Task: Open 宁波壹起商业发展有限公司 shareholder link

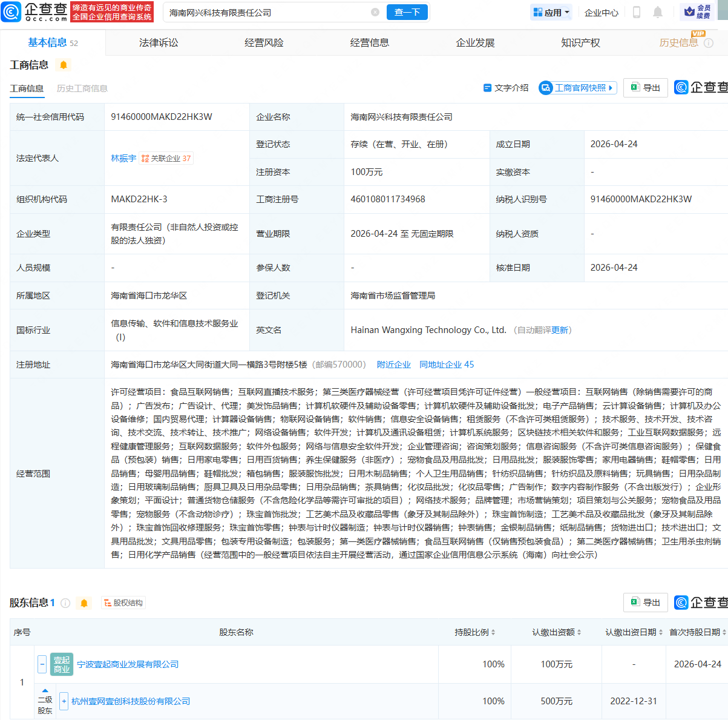Action: pyautogui.click(x=128, y=664)
